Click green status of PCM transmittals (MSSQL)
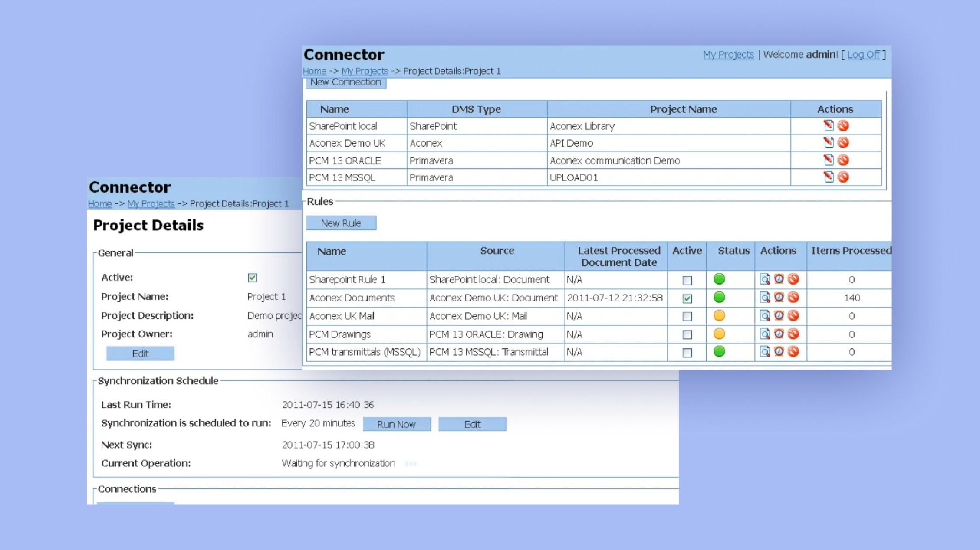This screenshot has height=550, width=980. pos(719,351)
